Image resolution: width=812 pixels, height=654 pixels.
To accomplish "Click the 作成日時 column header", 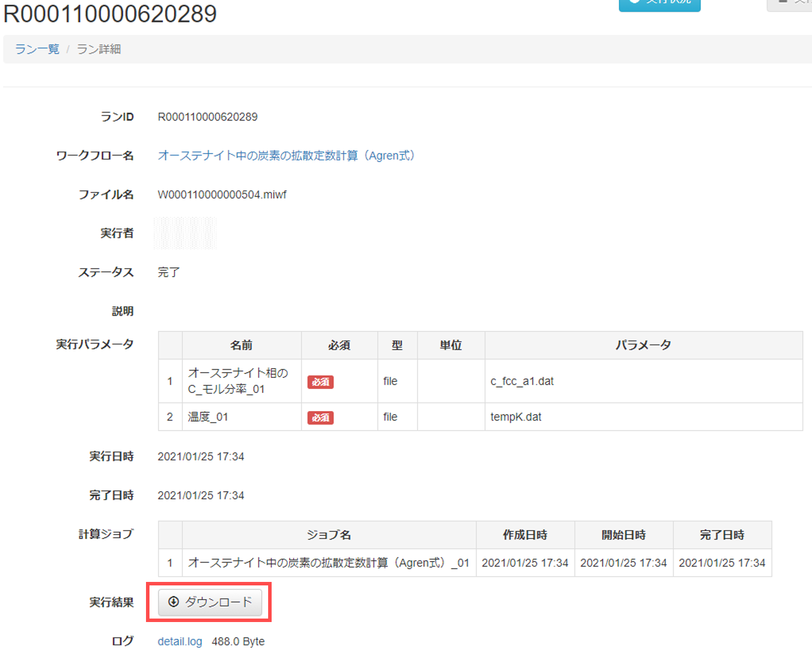I will pyautogui.click(x=525, y=535).
